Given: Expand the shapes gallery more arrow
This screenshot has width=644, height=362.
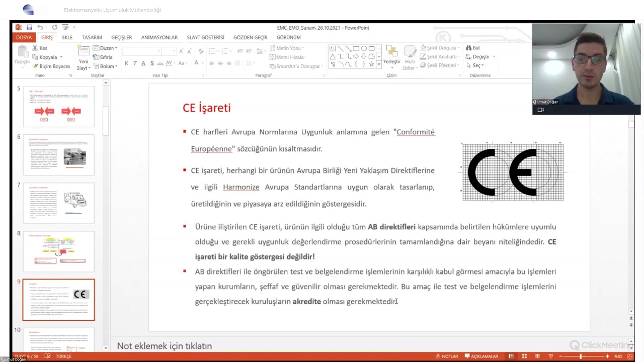Looking at the screenshot, I should (x=378, y=64).
